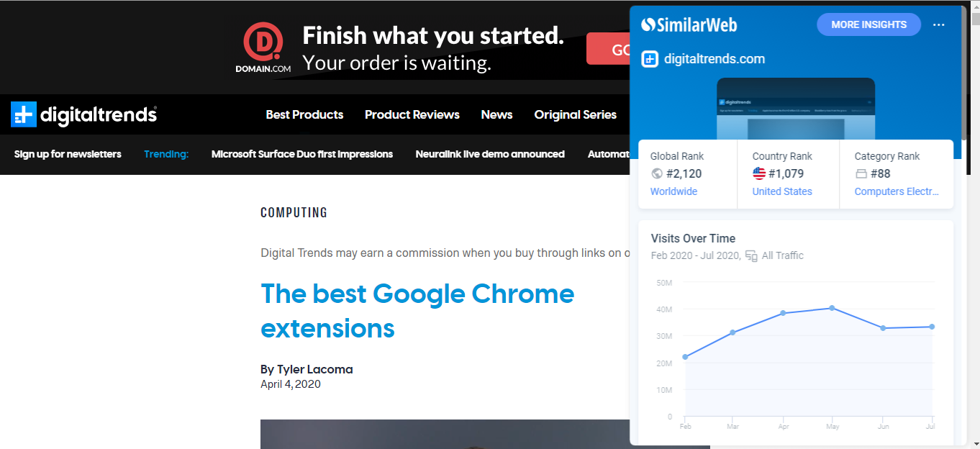Viewport: 980px width, 449px height.
Task: Open the Product Reviews menu
Action: coord(412,114)
